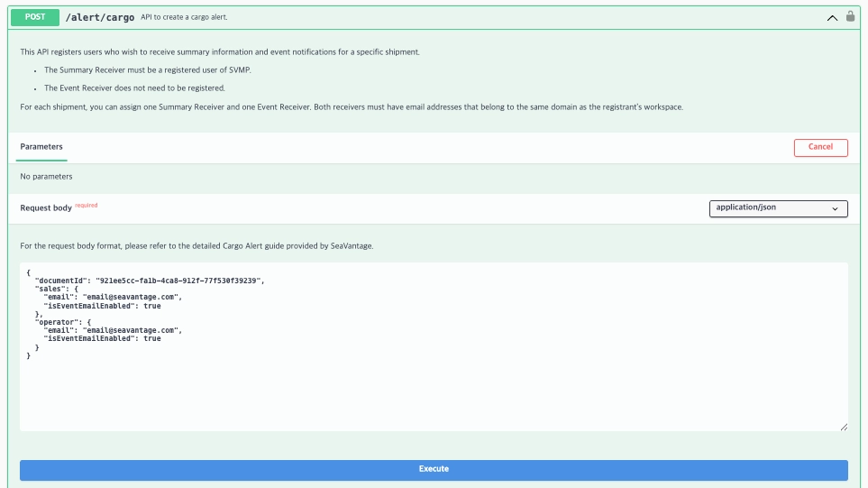Select the Parameters tab
Image resolution: width=868 pixels, height=488 pixels.
click(x=41, y=146)
